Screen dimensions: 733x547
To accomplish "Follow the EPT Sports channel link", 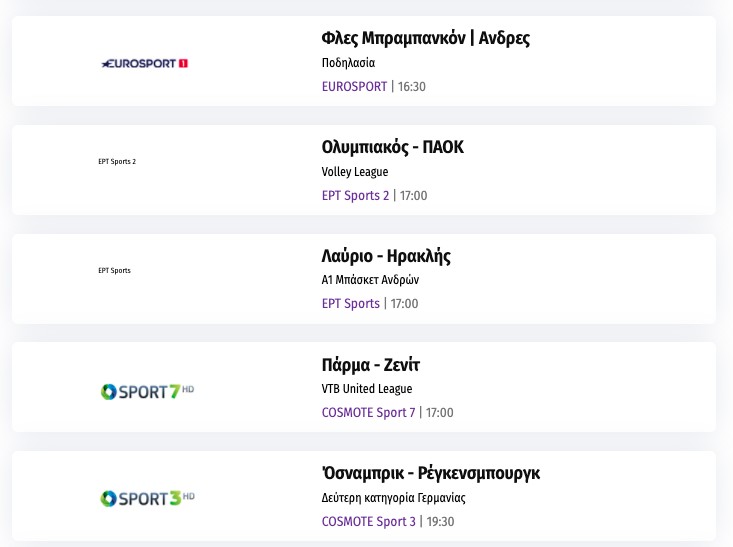I will (x=350, y=304).
